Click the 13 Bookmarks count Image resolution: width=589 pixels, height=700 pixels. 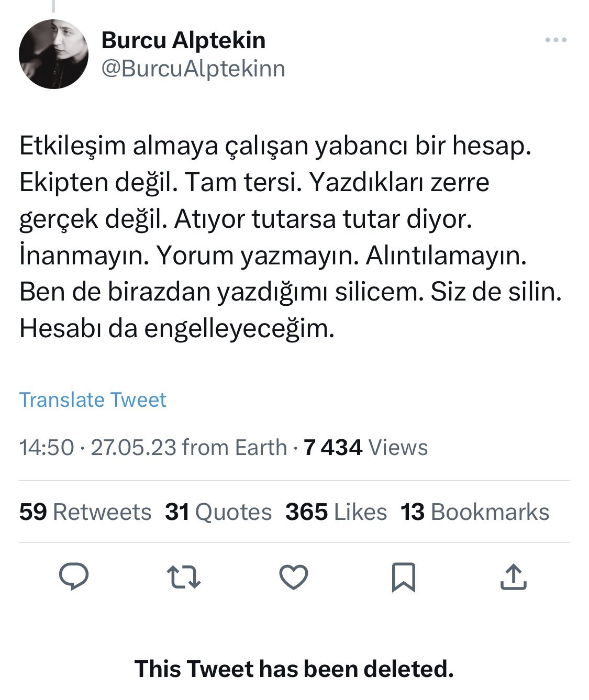475,512
